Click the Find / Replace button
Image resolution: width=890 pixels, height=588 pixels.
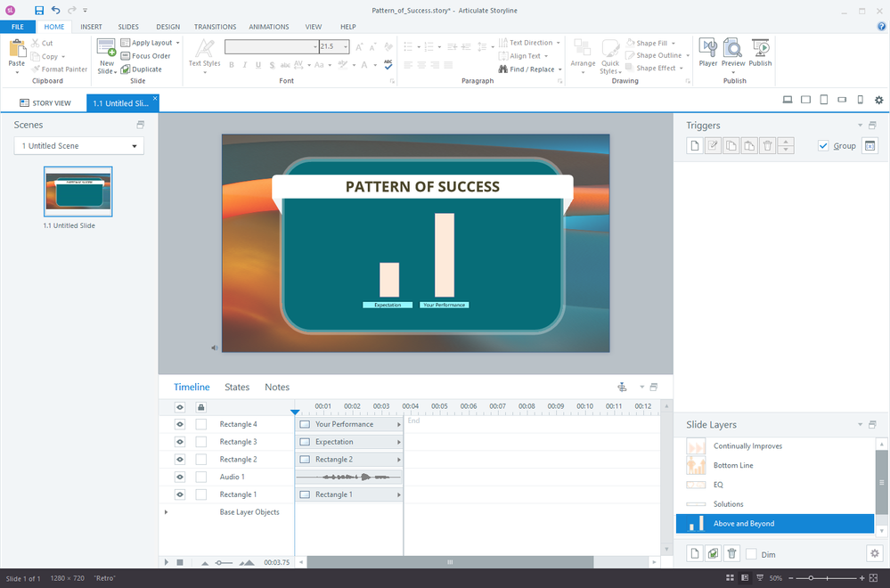[526, 69]
